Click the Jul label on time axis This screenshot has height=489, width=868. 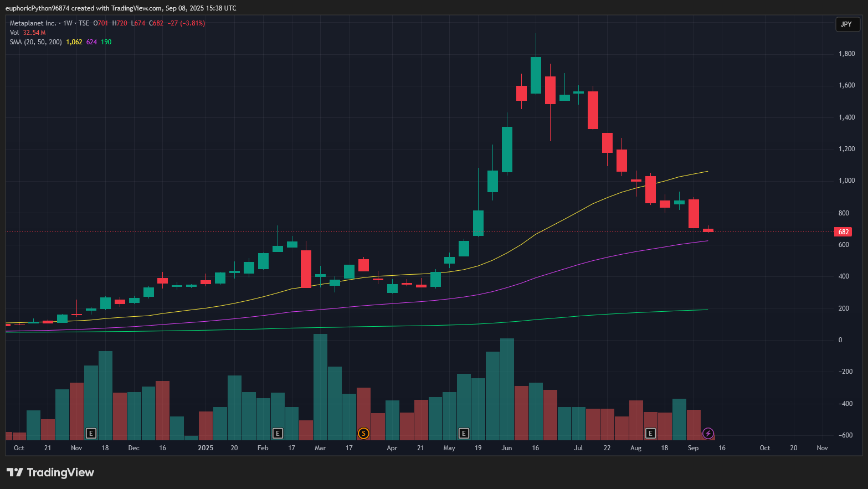click(578, 448)
